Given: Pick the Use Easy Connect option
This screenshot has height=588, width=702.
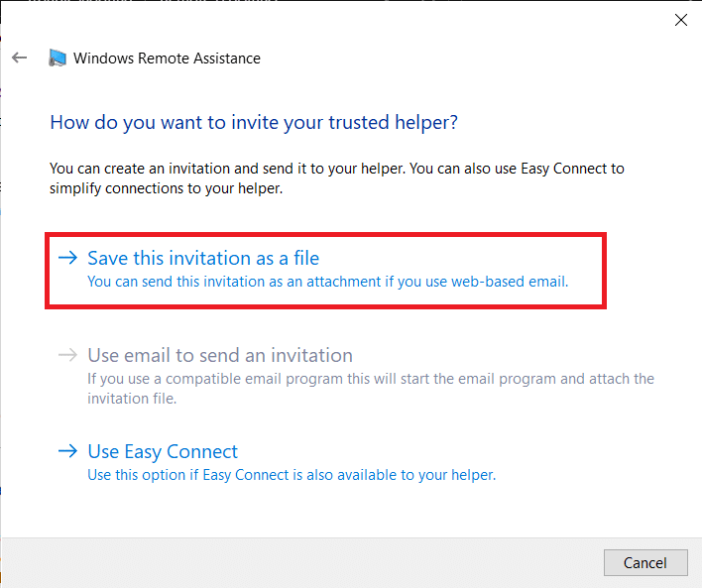Looking at the screenshot, I should pyautogui.click(x=163, y=452).
